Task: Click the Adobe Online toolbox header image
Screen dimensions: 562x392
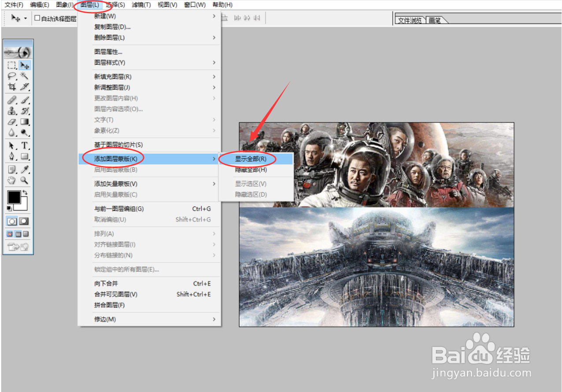Action: 18,52
